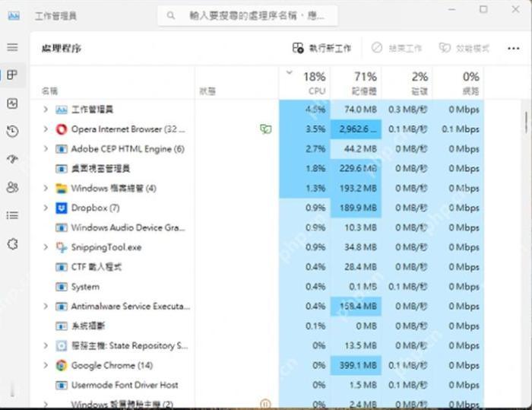Click the 2,962.6 memory value for Opera
Viewport: 532px width, 410px height.
[x=356, y=129]
